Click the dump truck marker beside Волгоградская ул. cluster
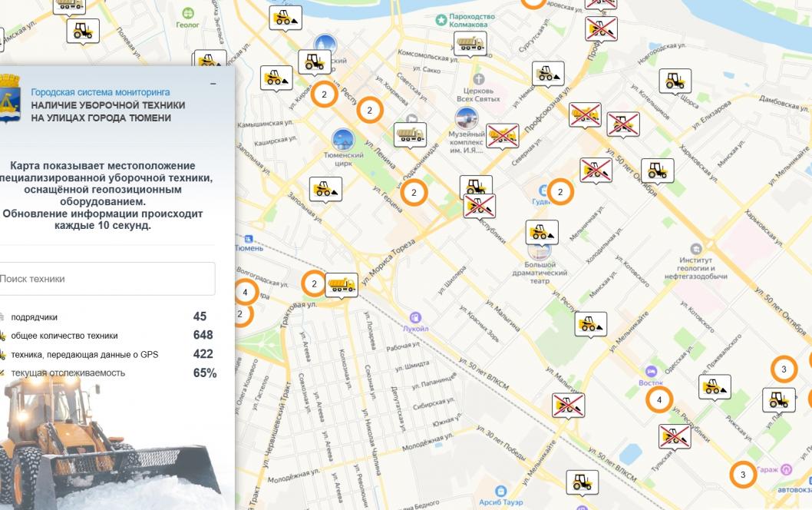 click(x=341, y=284)
